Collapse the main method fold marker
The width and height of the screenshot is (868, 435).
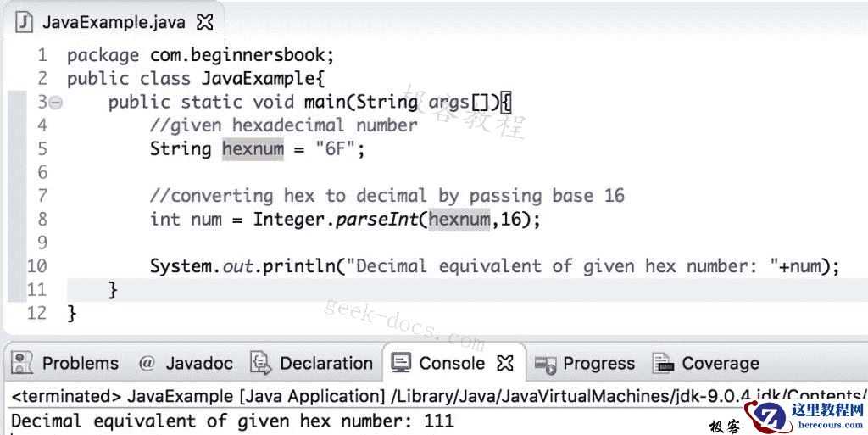(x=55, y=103)
